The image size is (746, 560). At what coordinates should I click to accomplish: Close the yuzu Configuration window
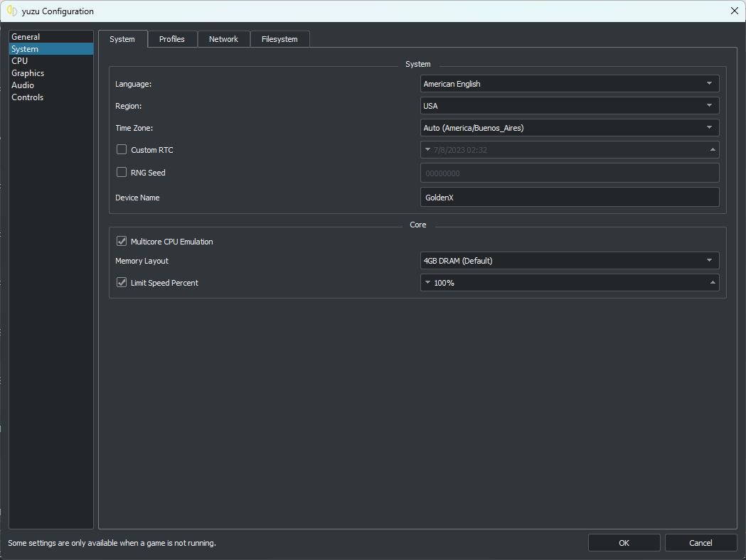(734, 11)
